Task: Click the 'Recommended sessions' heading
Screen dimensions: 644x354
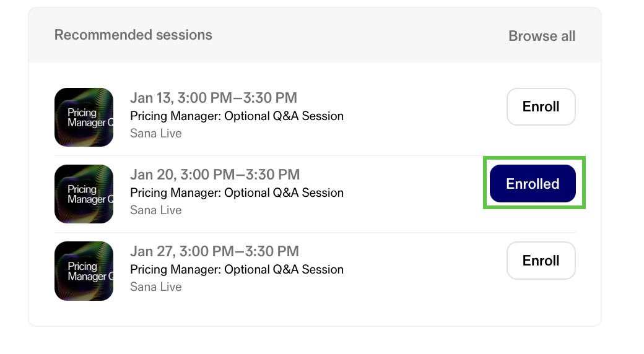Action: (x=133, y=35)
